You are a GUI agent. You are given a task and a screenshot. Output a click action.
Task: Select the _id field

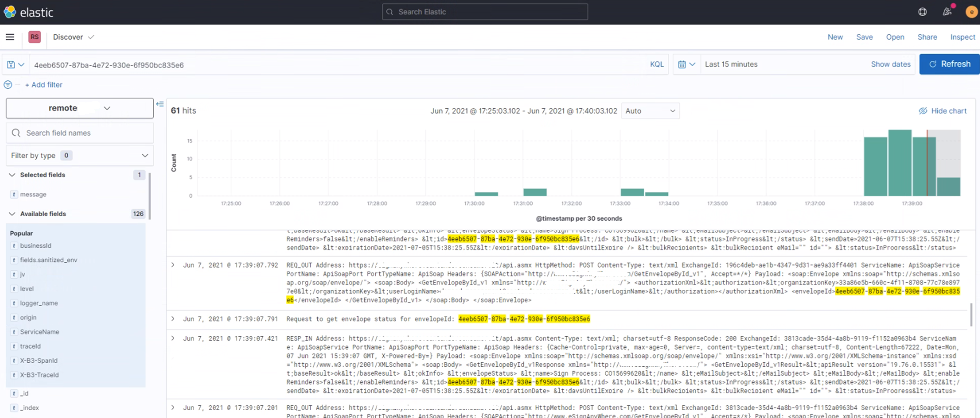pyautogui.click(x=24, y=393)
